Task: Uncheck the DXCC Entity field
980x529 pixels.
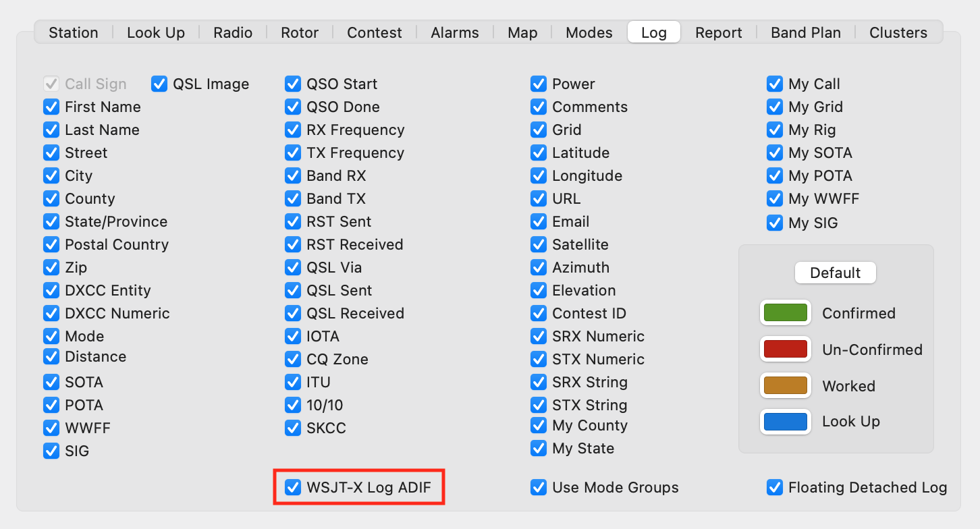Action: 51,290
